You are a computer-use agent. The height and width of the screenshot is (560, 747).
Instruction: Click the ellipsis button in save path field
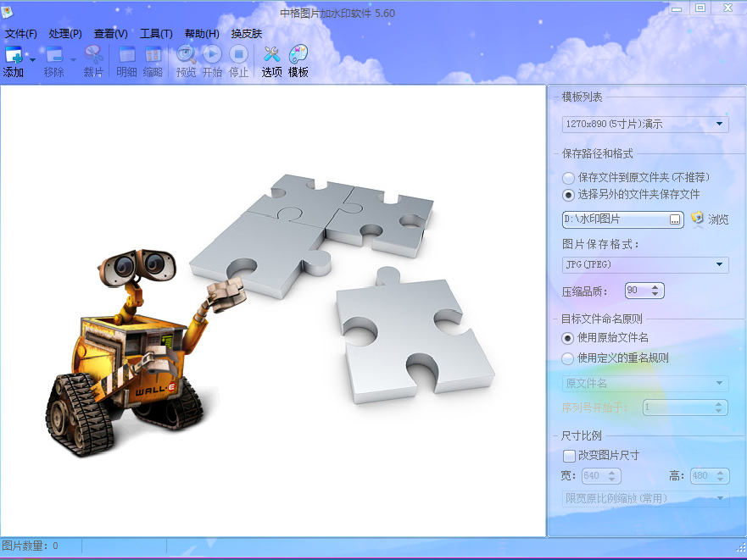(675, 219)
